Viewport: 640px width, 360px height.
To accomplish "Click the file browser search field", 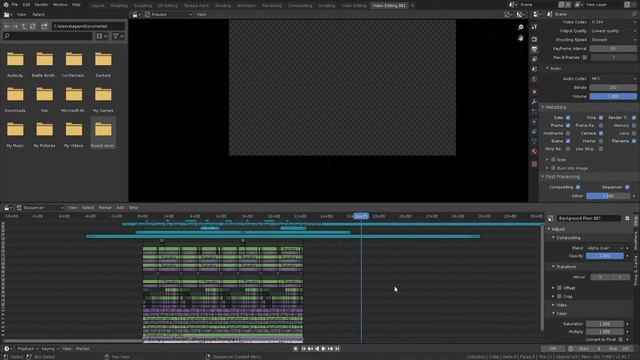I will pyautogui.click(x=48, y=36).
